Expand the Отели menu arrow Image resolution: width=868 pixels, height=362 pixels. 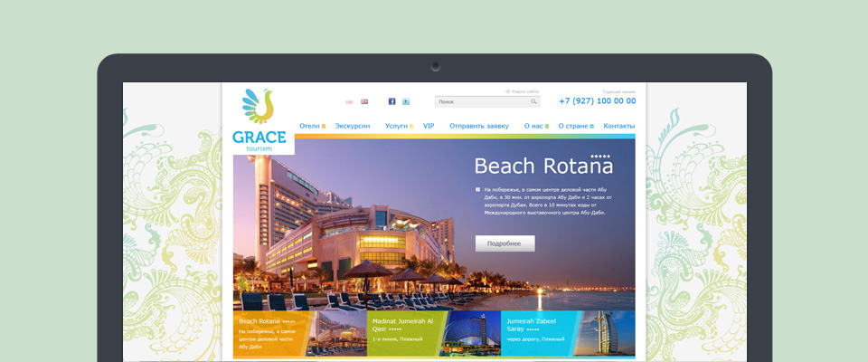point(324,127)
